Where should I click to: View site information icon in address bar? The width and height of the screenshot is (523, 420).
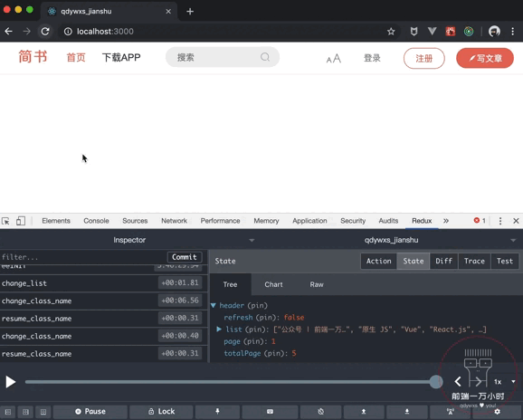click(68, 32)
